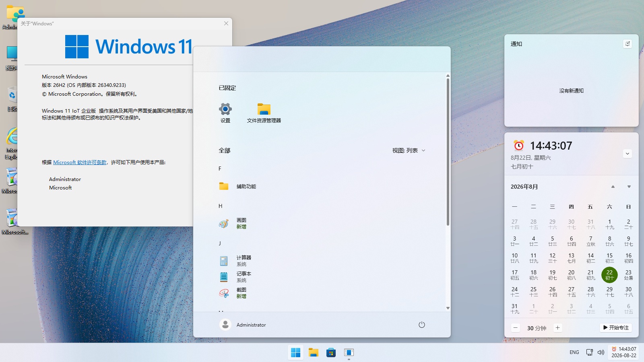Open the power options button in Start menu

pos(422,325)
